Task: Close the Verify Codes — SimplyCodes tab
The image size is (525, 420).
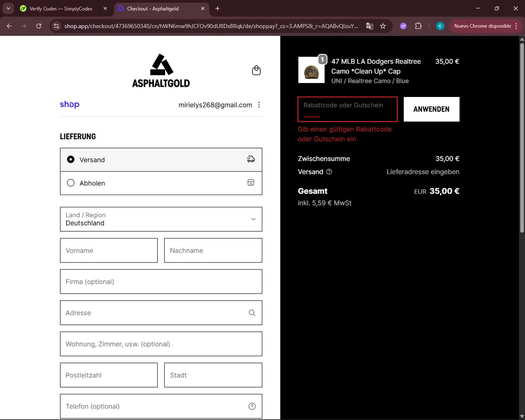Action: coord(105,8)
